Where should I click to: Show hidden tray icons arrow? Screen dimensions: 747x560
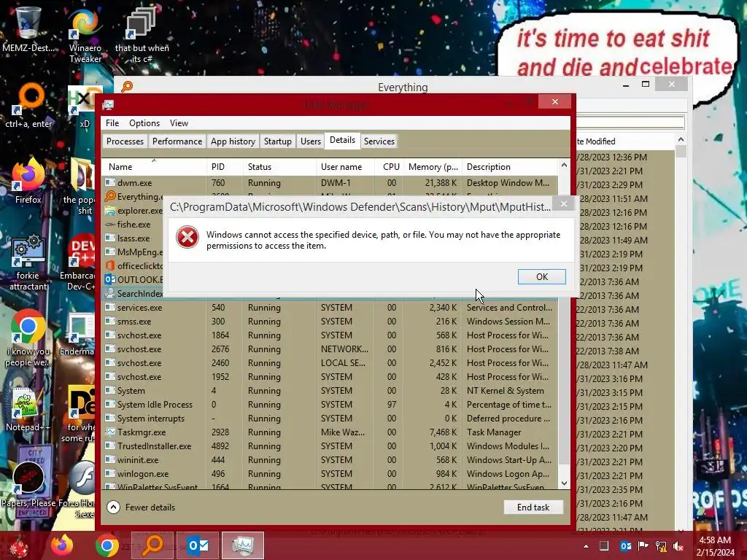(x=586, y=546)
